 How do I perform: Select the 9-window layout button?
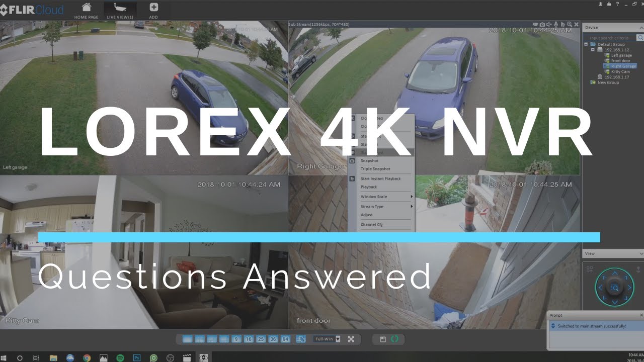coord(236,339)
